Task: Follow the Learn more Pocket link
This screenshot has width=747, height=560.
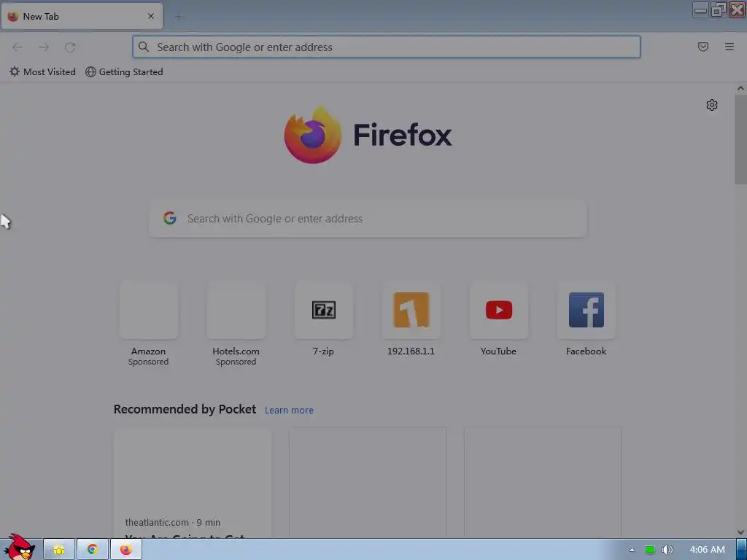Action: click(x=289, y=411)
